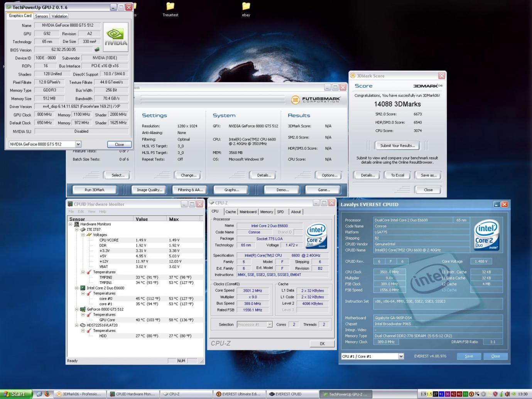This screenshot has height=399, width=532.
Task: Click the Save button in EVEREST CPUID
Action: pyautogui.click(x=469, y=356)
